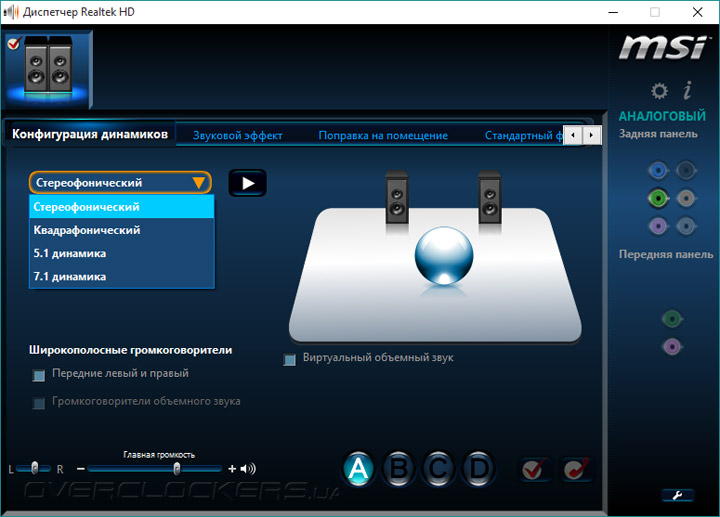
Task: Select the Speakers device icon
Action: (48, 69)
